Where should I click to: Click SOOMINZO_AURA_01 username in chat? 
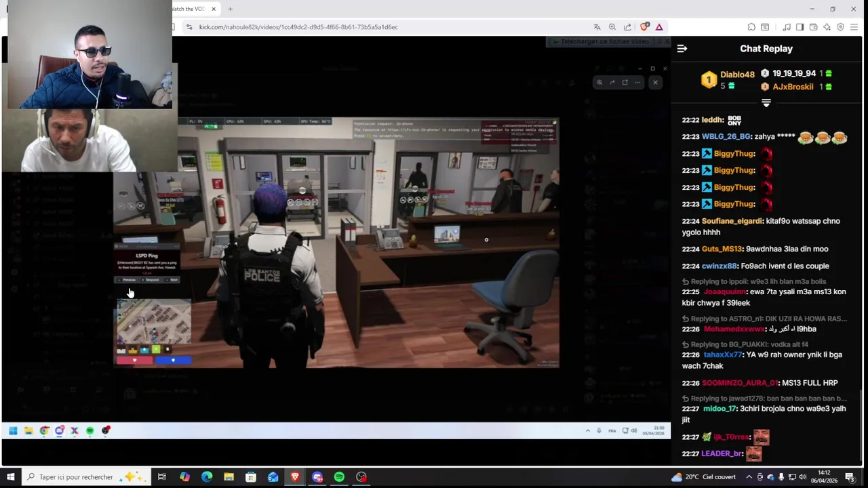tap(740, 383)
